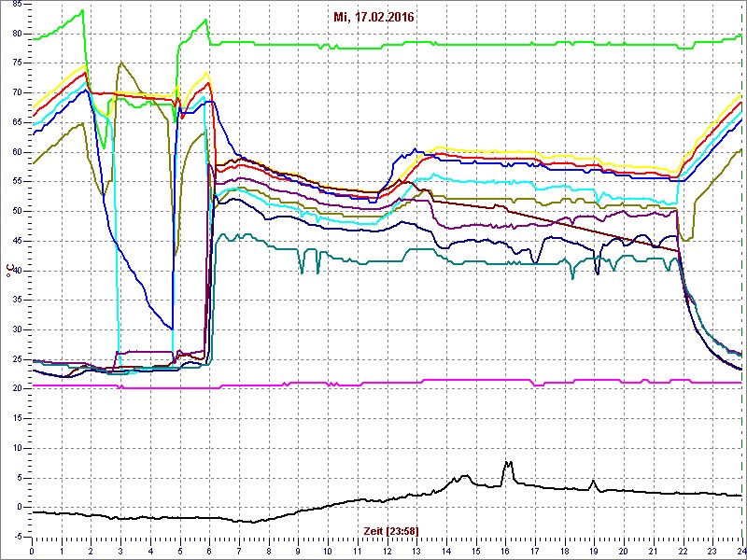Pick the 20 tick on the vertical temperature axis
The height and width of the screenshot is (560, 747).
click(16, 389)
